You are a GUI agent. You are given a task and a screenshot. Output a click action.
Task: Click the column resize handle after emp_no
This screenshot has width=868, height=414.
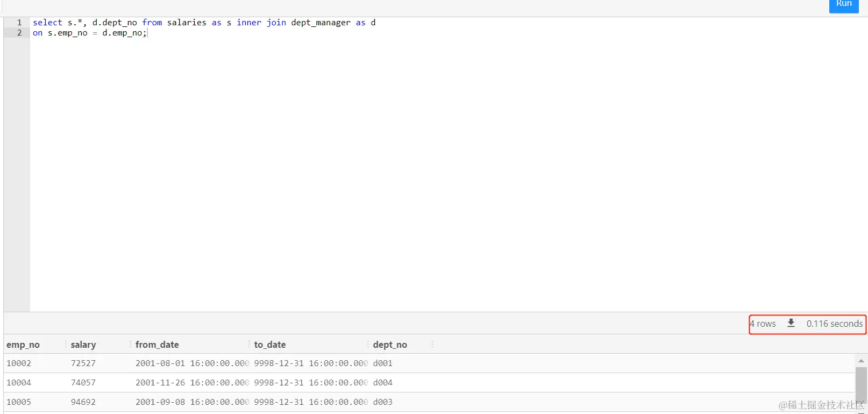click(x=66, y=345)
